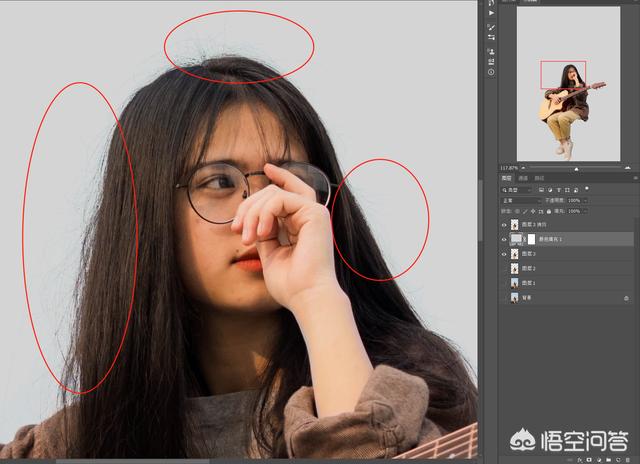Hide the 颜色填充 1 layer eye
Screen dimensions: 640x464
click(x=504, y=240)
